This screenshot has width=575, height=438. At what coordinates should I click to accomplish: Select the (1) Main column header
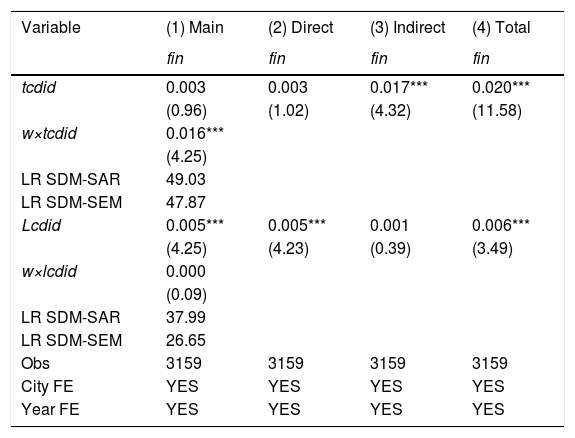pos(195,28)
